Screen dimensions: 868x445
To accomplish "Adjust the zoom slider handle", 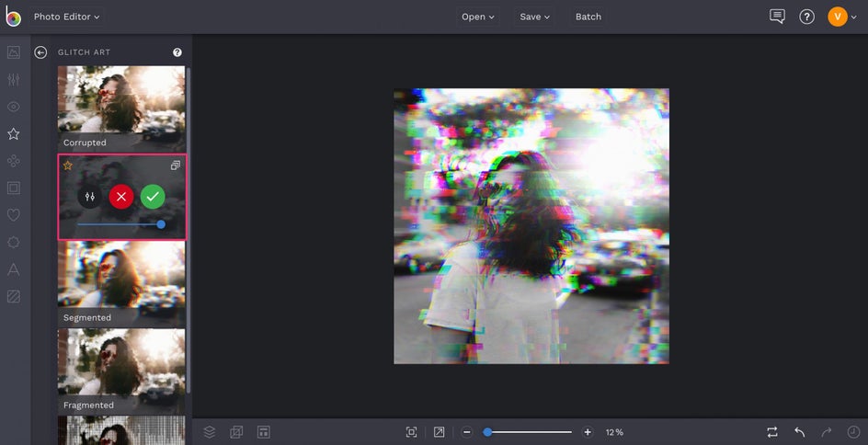I will pyautogui.click(x=487, y=432).
